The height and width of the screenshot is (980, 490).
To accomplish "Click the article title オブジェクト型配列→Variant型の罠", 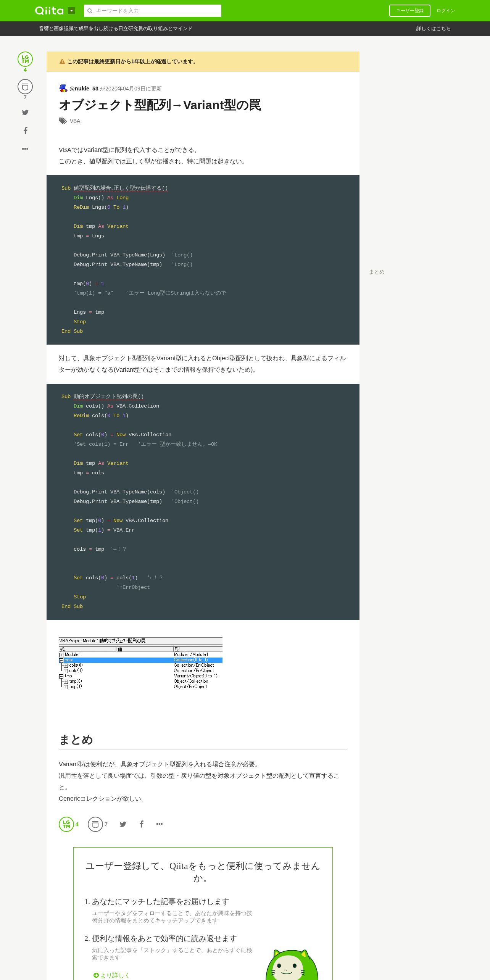I will tap(160, 105).
